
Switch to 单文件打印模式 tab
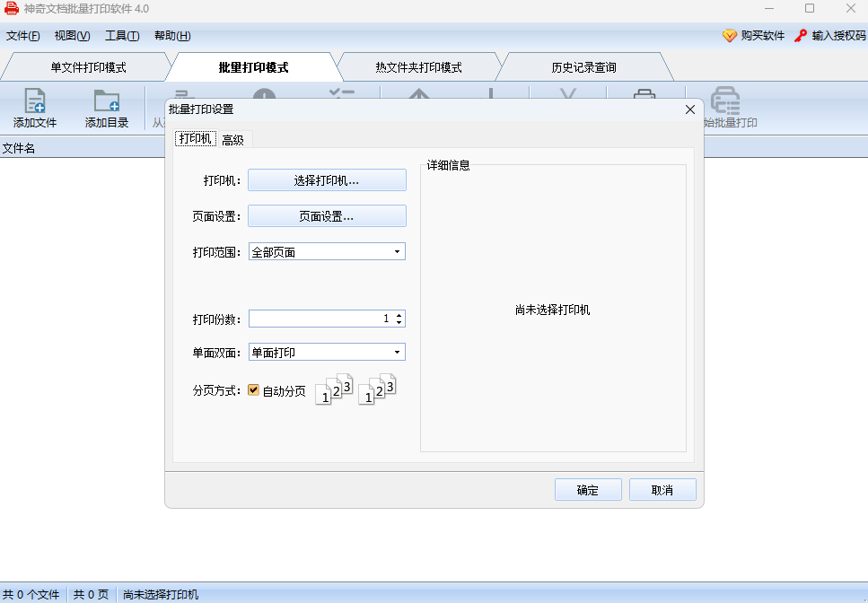click(88, 67)
